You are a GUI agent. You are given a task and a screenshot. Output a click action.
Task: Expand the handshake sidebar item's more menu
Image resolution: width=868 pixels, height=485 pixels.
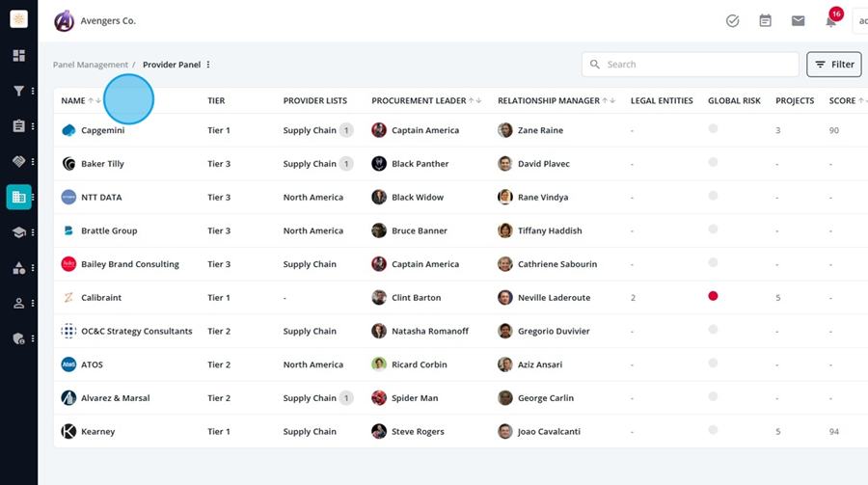pyautogui.click(x=33, y=162)
